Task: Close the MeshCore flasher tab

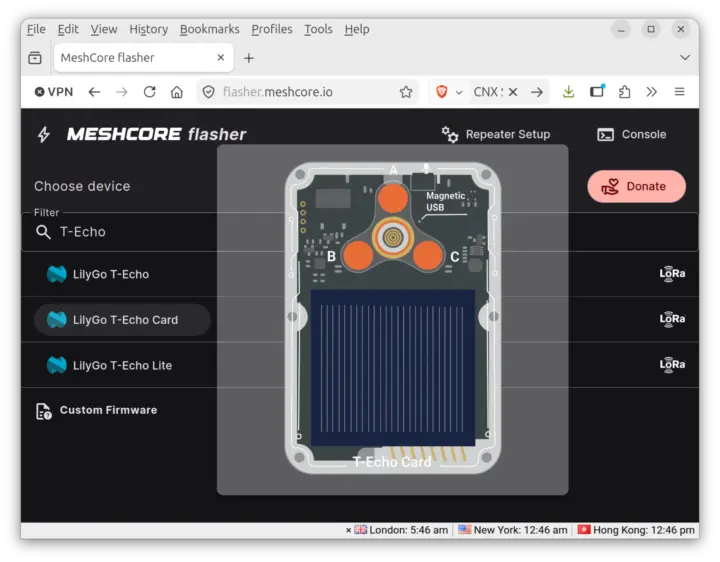Action: tap(221, 57)
